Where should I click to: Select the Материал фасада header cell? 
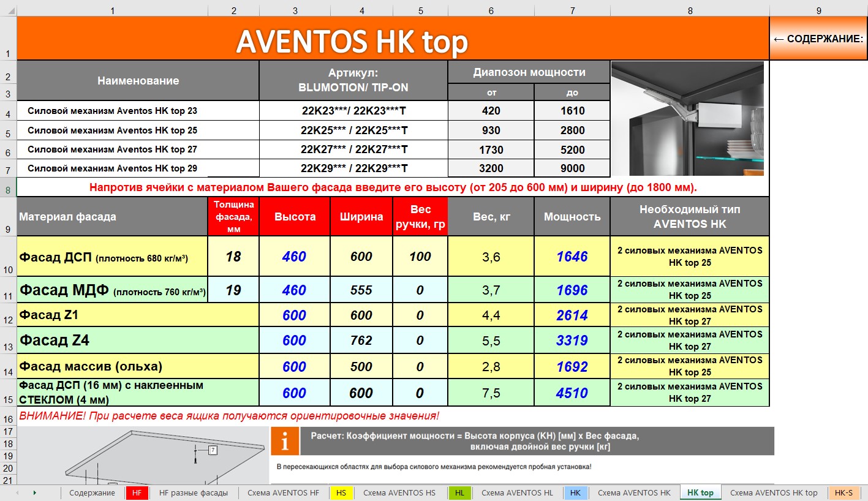click(x=112, y=217)
